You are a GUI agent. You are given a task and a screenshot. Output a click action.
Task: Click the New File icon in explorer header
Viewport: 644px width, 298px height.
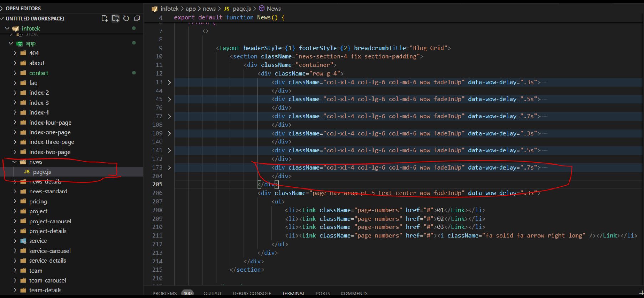coord(105,19)
